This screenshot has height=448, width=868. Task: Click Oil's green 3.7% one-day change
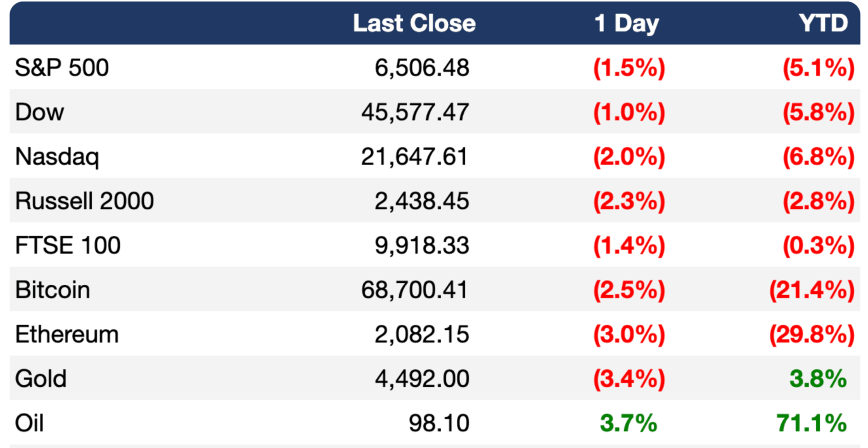click(x=628, y=423)
